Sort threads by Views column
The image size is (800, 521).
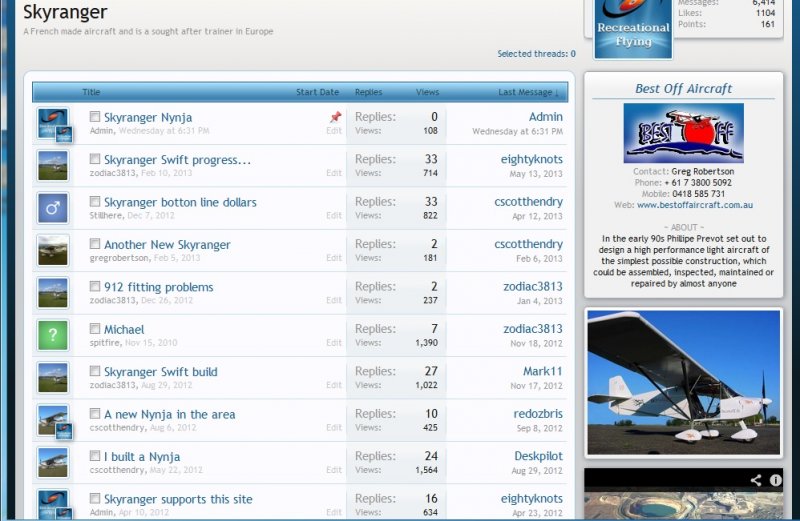(x=427, y=92)
